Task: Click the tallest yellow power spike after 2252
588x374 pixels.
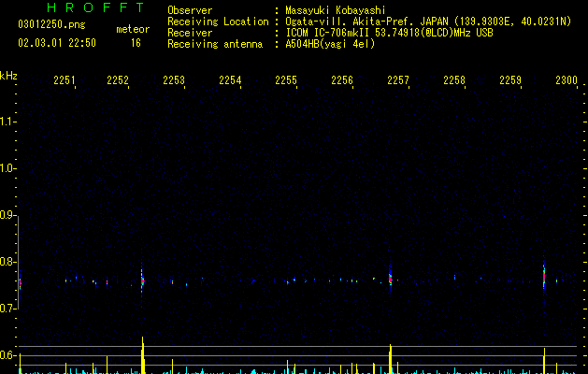Action: (142, 355)
